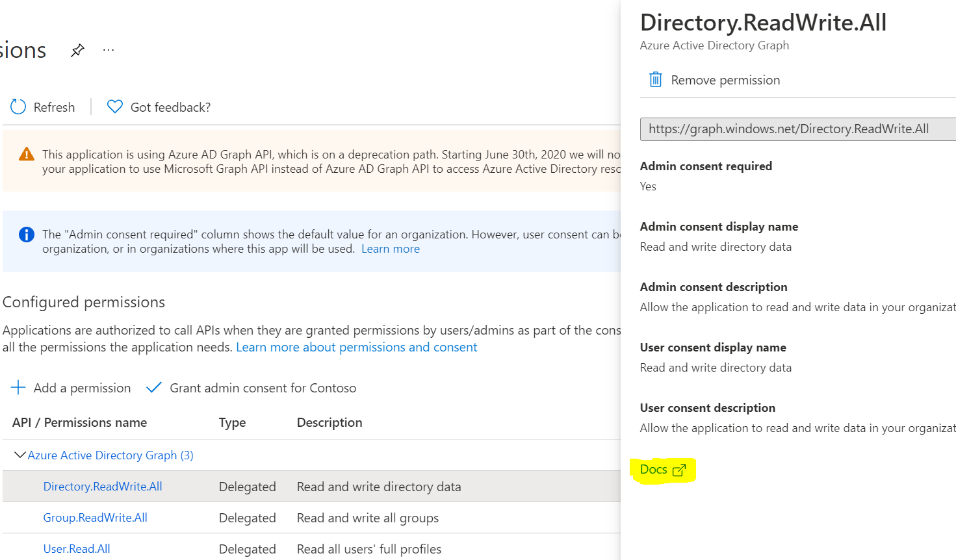Open Learn more about permissions and consent
Viewport: 956px width, 560px height.
pyautogui.click(x=356, y=346)
